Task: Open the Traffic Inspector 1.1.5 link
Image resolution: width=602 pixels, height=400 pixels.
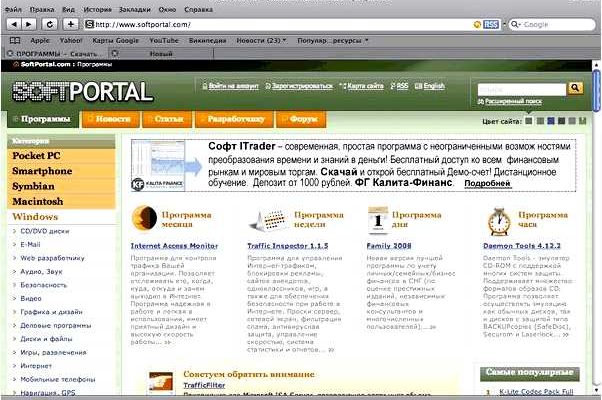Action: [x=287, y=245]
